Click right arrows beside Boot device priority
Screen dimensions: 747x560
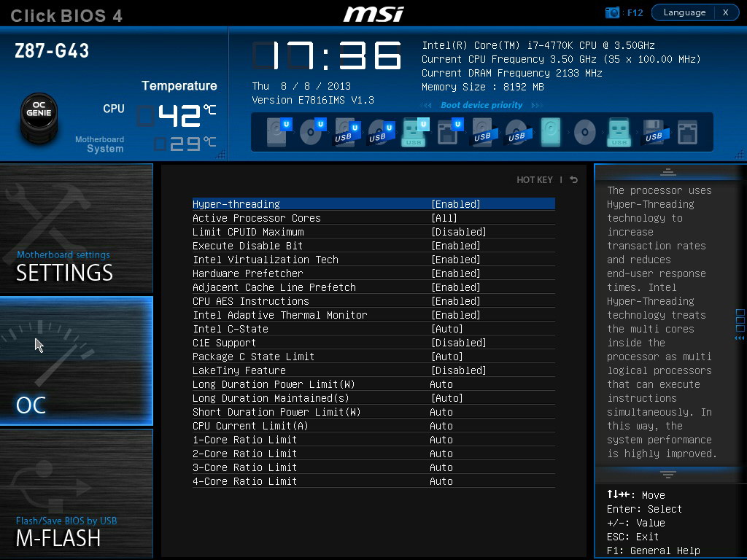537,105
